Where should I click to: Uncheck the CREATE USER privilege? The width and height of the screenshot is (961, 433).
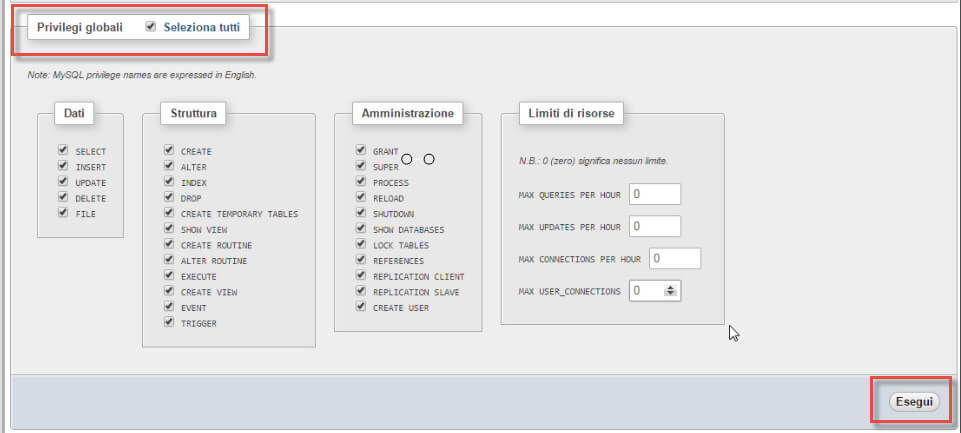pos(360,307)
